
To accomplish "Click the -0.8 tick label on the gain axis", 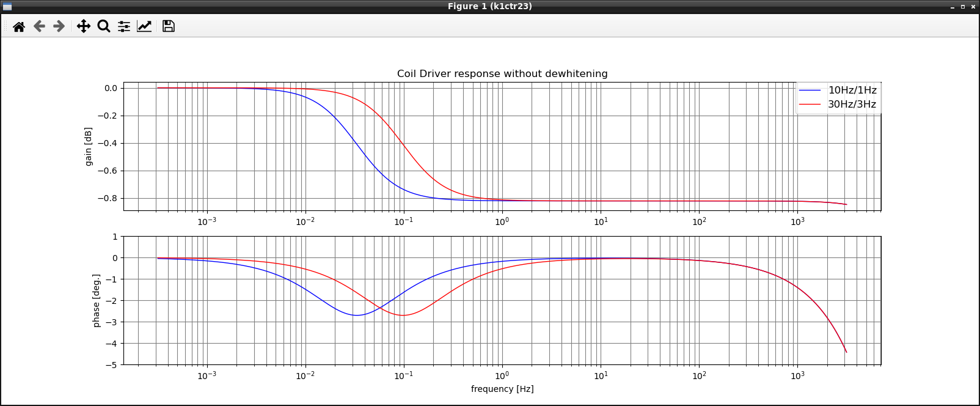I will tap(108, 198).
